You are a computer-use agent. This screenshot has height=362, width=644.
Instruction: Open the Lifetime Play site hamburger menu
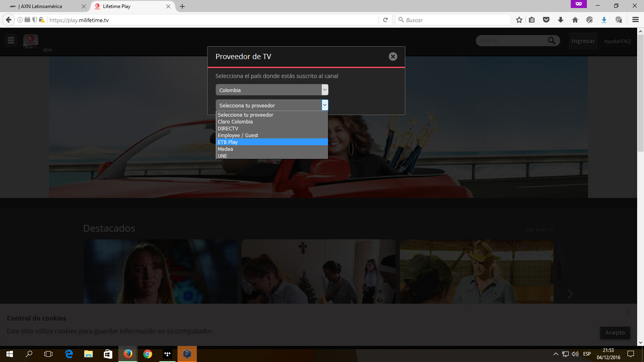point(11,40)
